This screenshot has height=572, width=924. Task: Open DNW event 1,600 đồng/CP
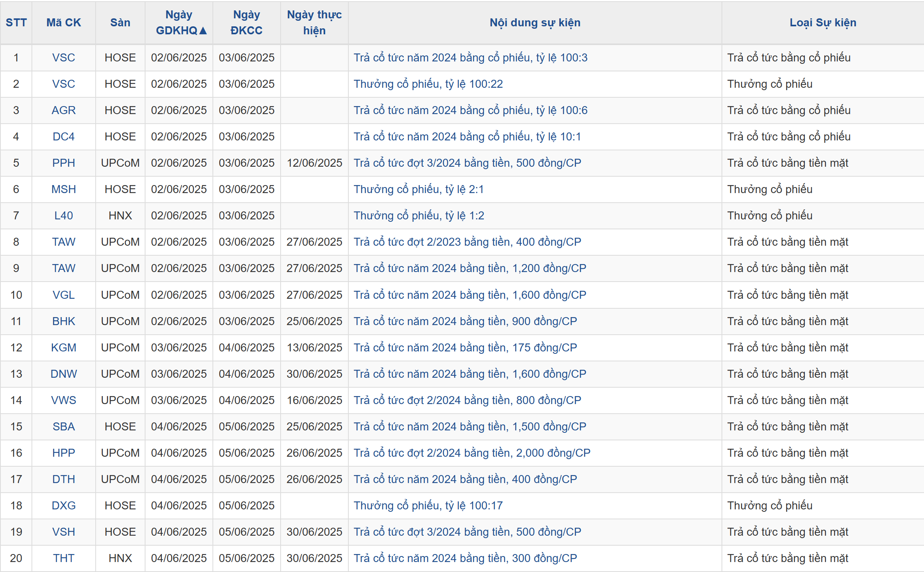click(x=470, y=374)
